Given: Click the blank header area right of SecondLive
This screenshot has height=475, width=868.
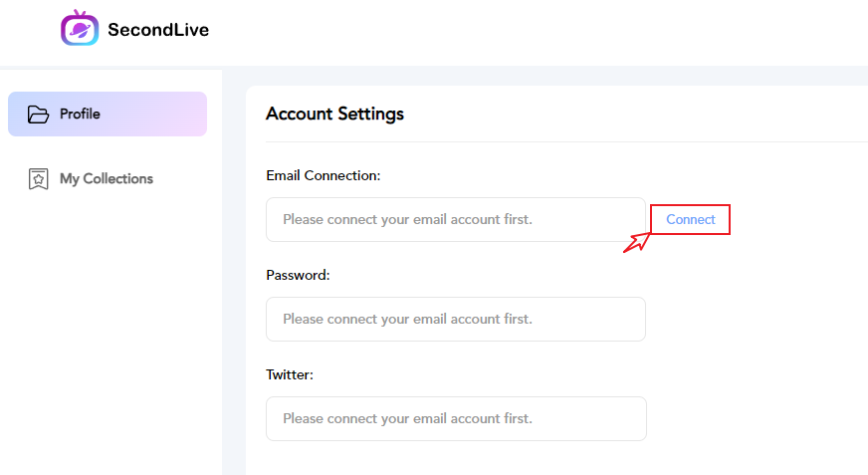Looking at the screenshot, I should [537, 31].
